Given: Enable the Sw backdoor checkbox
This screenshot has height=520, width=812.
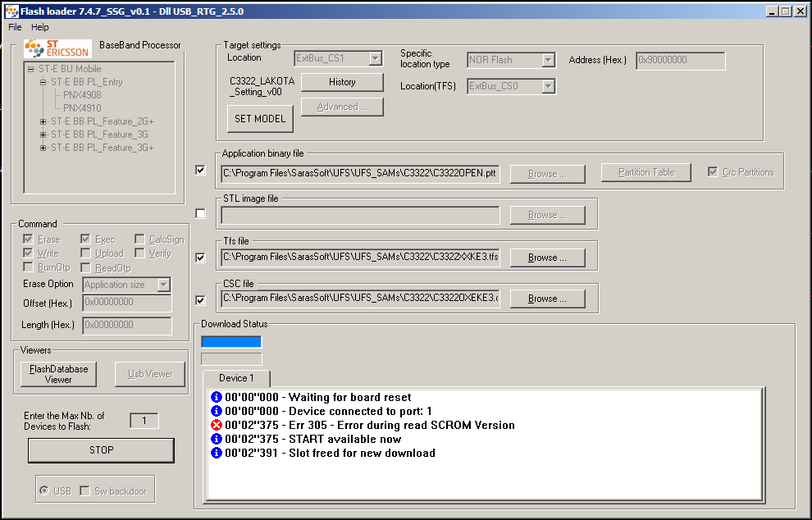Looking at the screenshot, I should coord(85,490).
